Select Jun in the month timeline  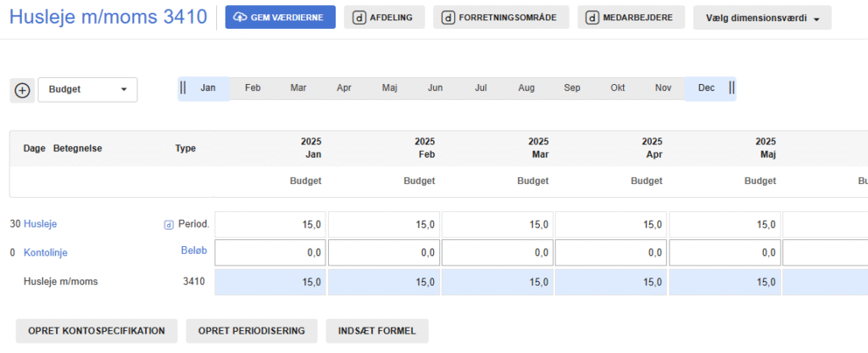tap(435, 87)
